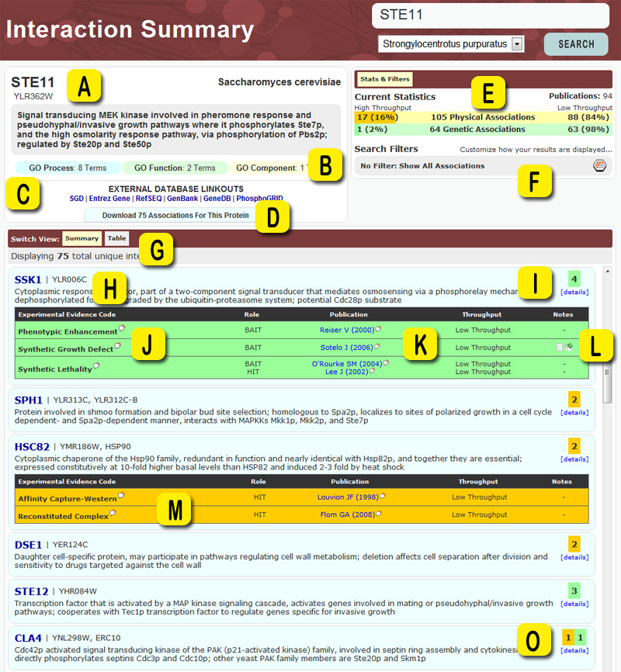Click the STE11 search input field
Image resolution: width=621 pixels, height=672 pixels.
point(489,16)
